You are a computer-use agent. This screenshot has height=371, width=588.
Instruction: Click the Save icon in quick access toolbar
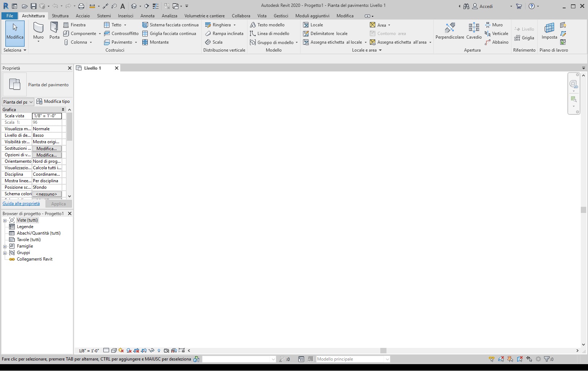pyautogui.click(x=33, y=6)
